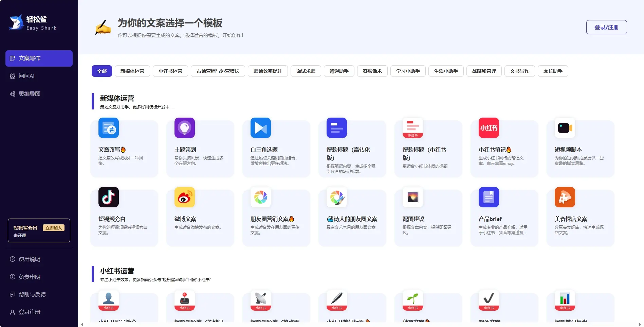This screenshot has width=644, height=327.
Task: Switch to 职场效率提升 tab
Action: click(x=268, y=71)
